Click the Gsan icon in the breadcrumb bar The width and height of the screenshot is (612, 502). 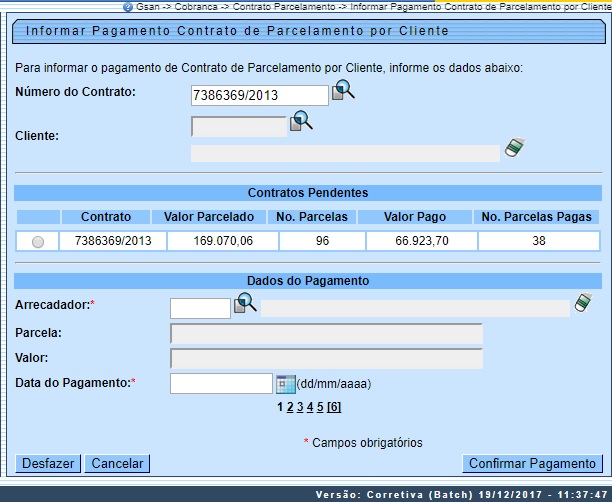(x=127, y=7)
